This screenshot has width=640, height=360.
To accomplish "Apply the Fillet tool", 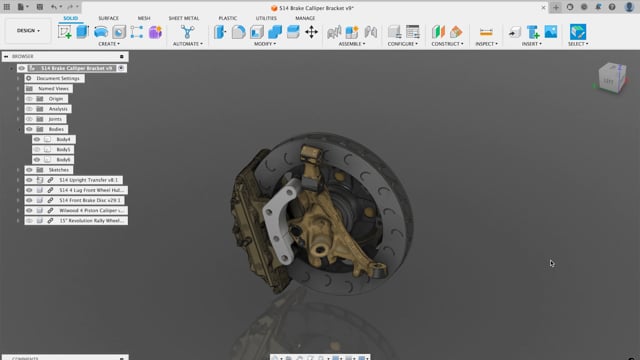I will (238, 32).
